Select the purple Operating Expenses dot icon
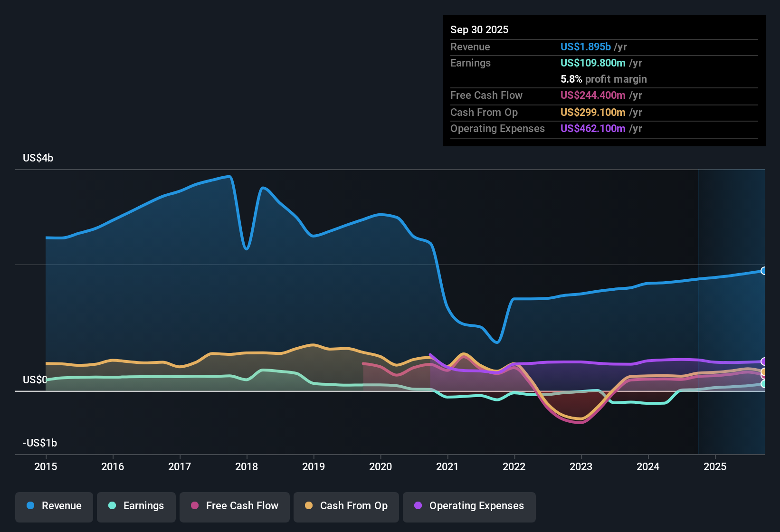The height and width of the screenshot is (532, 780). pos(418,506)
